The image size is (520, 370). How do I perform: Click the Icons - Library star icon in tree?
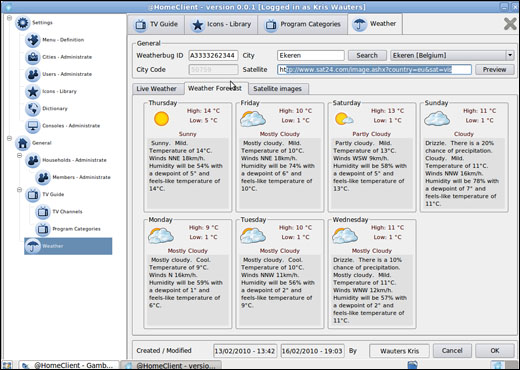point(33,91)
